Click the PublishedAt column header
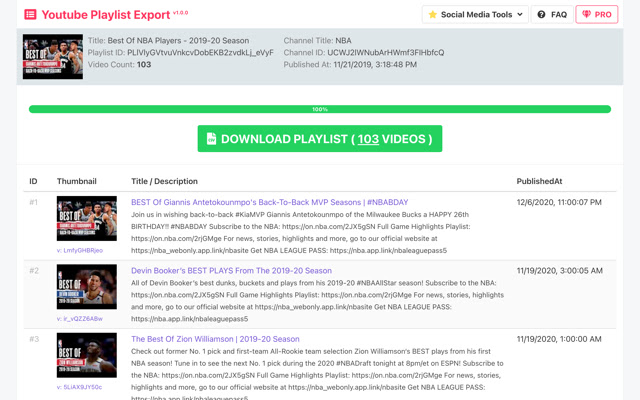The width and height of the screenshot is (640, 400). (539, 181)
